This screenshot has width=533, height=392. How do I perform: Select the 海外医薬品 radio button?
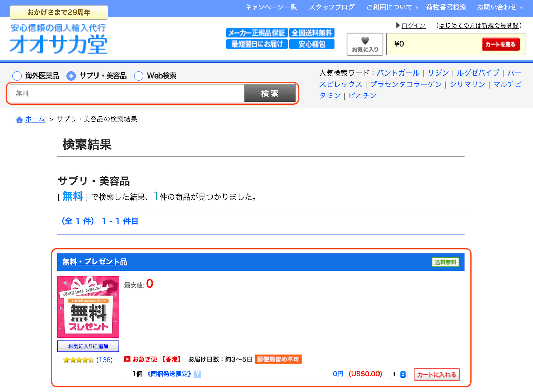click(x=17, y=76)
